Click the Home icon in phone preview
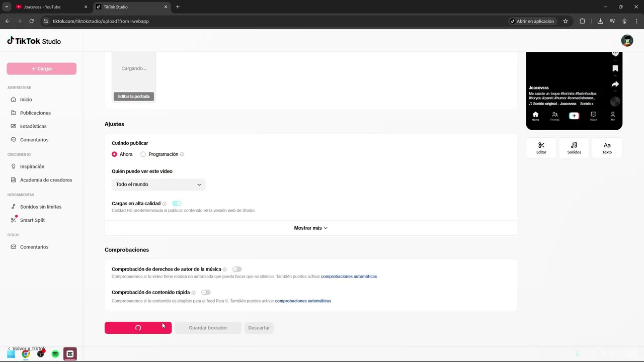This screenshot has height=362, width=644. (535, 116)
